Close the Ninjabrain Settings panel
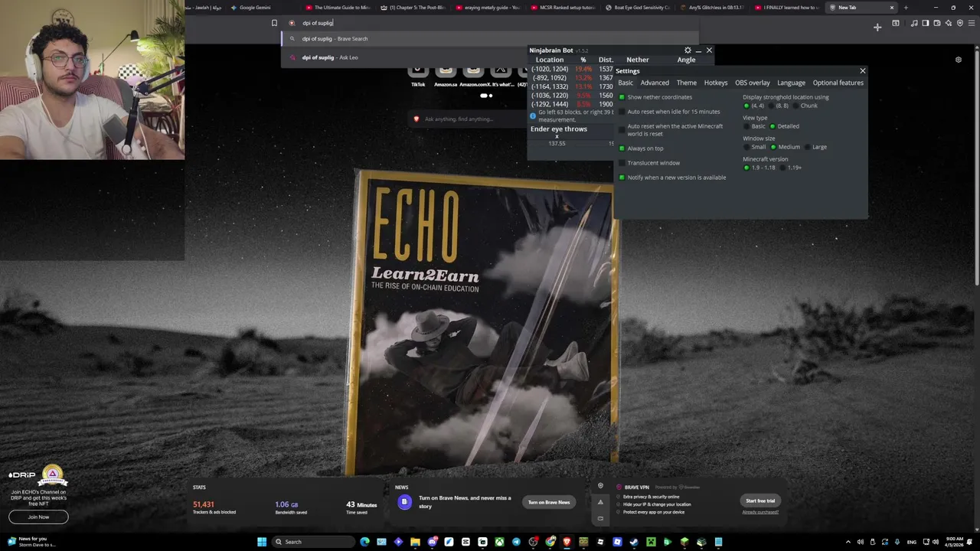The height and width of the screenshot is (551, 980). [863, 71]
